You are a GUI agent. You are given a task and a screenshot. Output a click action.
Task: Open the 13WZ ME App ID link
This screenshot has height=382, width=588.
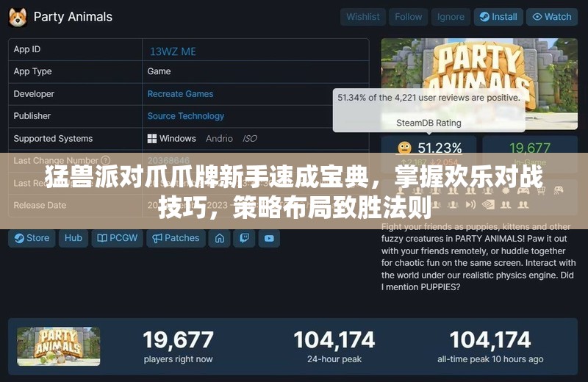pyautogui.click(x=173, y=51)
